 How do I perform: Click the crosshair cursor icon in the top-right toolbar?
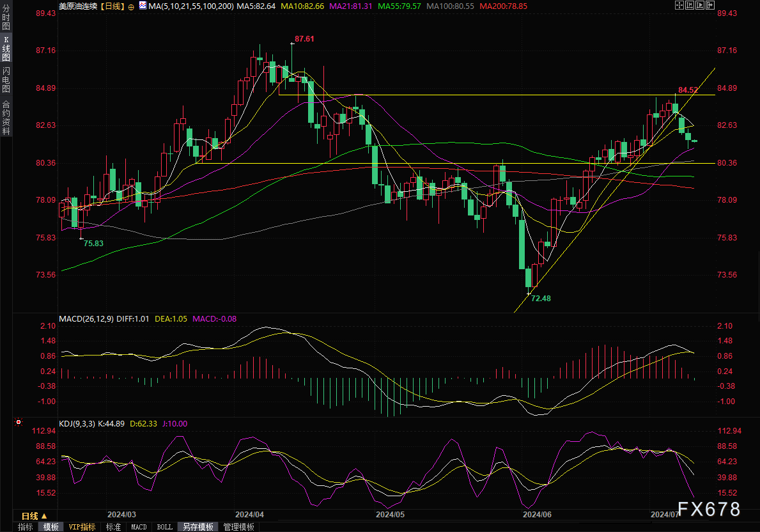pos(679,6)
